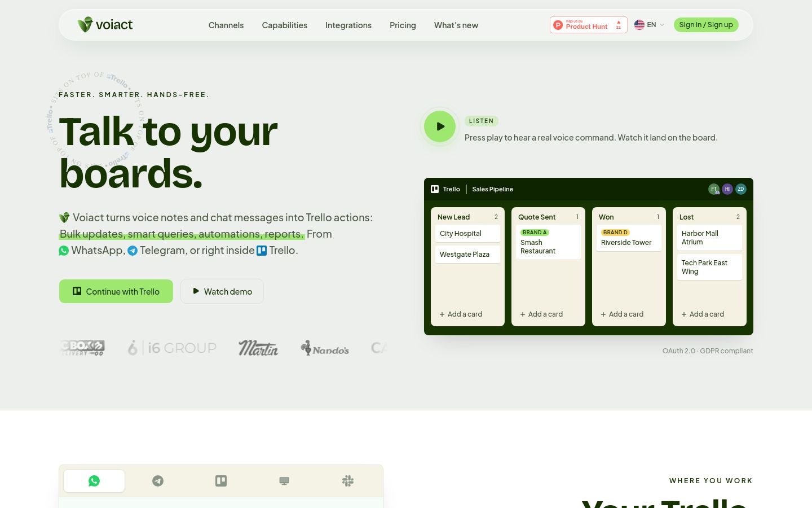Add a card to the Won list
The width and height of the screenshot is (812, 508).
[x=622, y=314]
